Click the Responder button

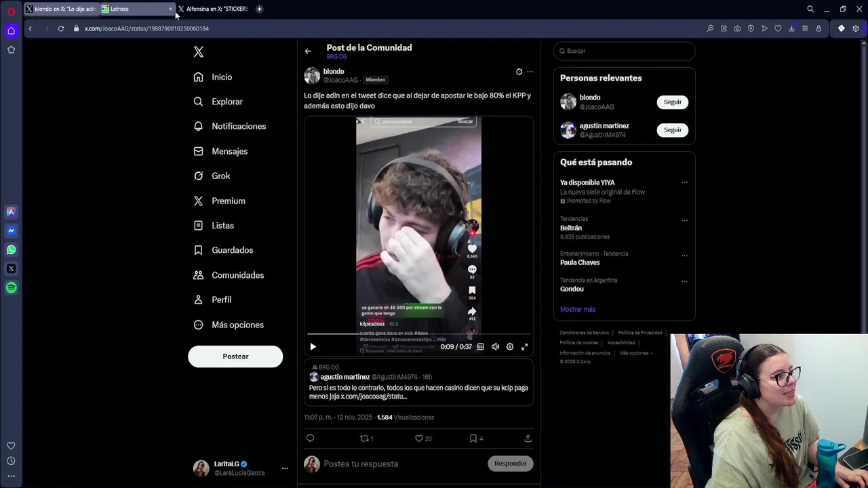pos(510,464)
